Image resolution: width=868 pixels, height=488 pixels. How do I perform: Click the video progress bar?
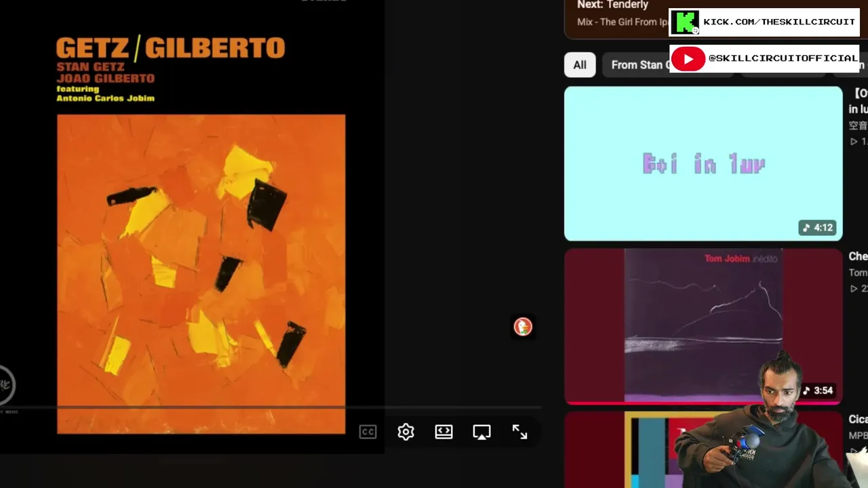pyautogui.click(x=271, y=409)
